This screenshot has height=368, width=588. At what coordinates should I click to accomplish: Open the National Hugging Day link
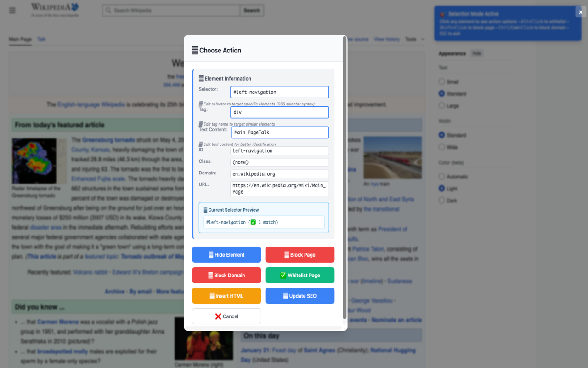(393, 351)
